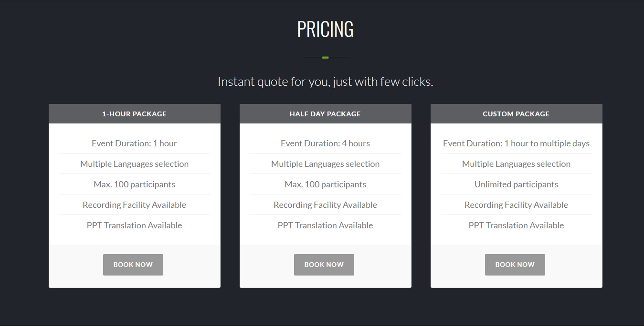Select "Multiple Languages selection" in Half Day Package

(x=325, y=164)
